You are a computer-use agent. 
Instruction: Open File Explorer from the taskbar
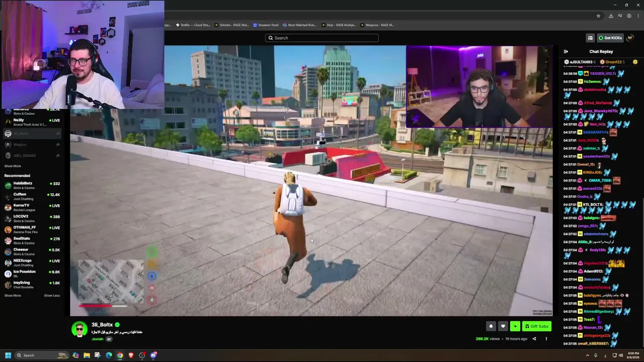87,355
